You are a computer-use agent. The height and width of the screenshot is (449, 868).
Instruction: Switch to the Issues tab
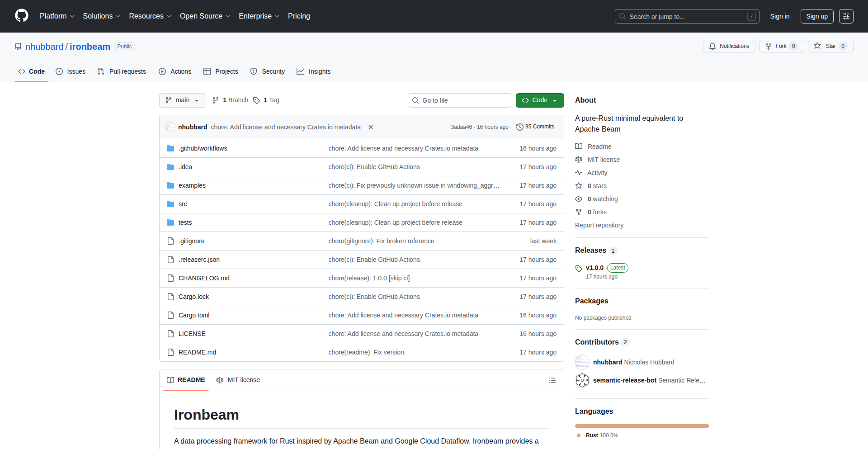[x=71, y=71]
